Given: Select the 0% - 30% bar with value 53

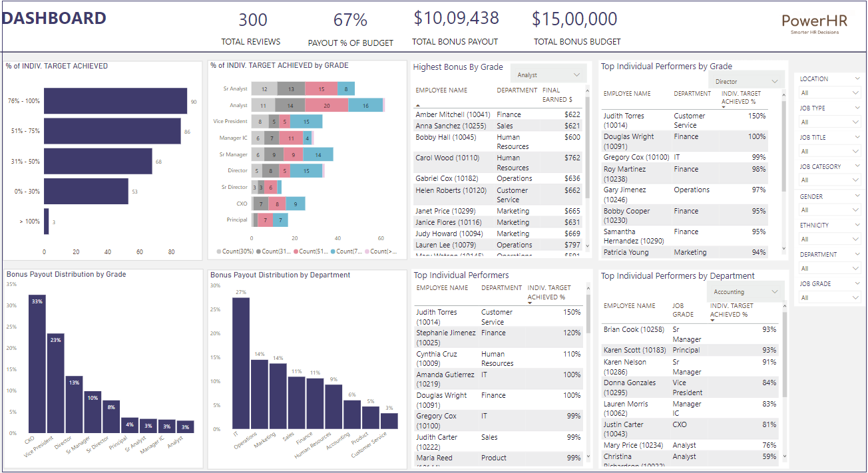Looking at the screenshot, I should [86, 192].
